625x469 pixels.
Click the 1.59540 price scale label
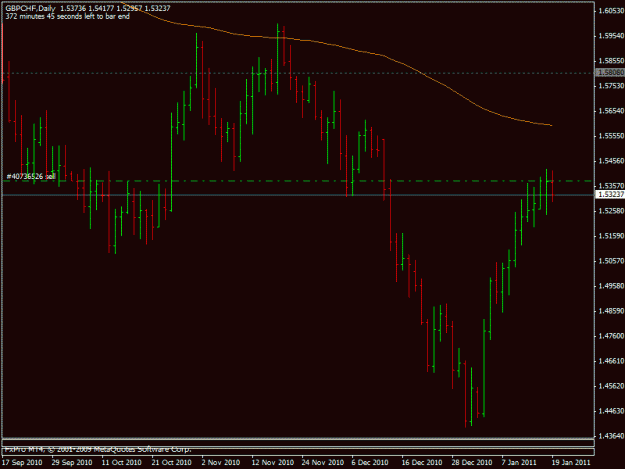click(611, 35)
